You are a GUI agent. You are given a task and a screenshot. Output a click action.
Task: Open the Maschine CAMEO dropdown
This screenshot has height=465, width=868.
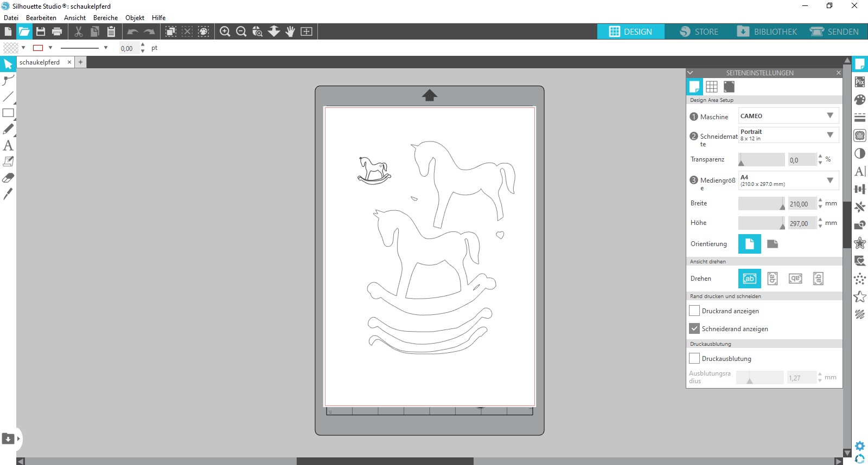click(x=788, y=115)
